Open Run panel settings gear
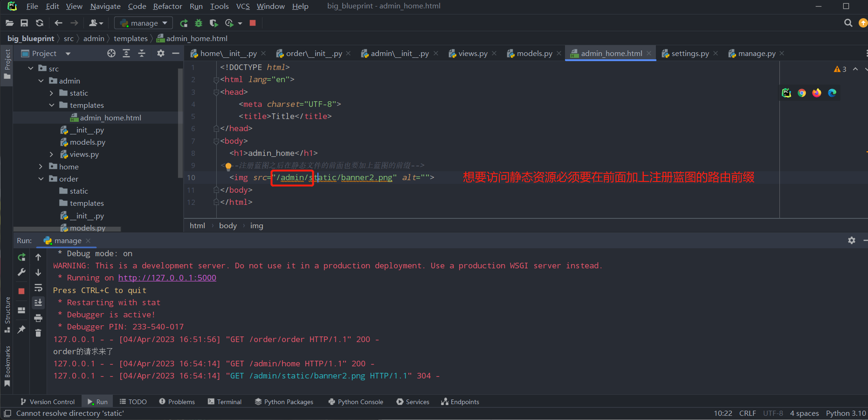 click(852, 240)
